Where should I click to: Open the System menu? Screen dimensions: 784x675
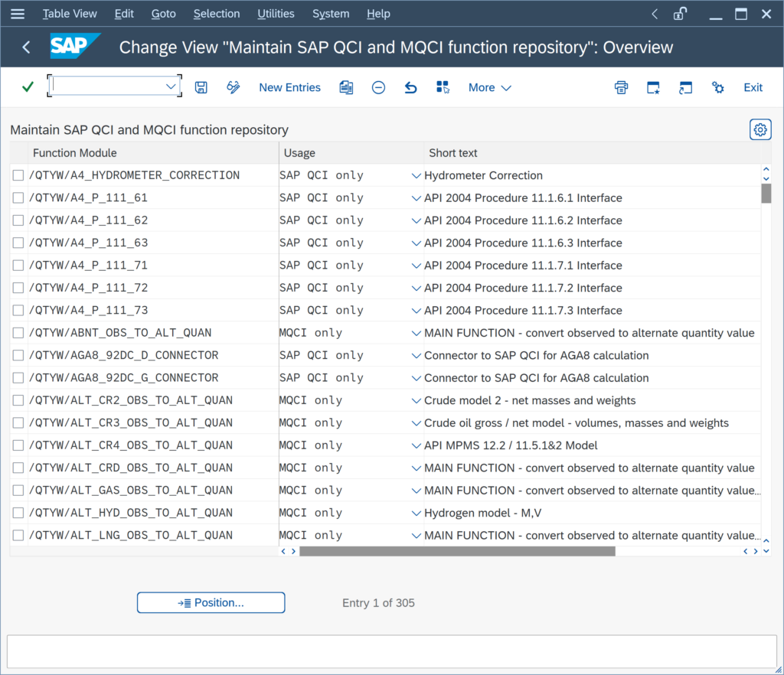pyautogui.click(x=331, y=14)
